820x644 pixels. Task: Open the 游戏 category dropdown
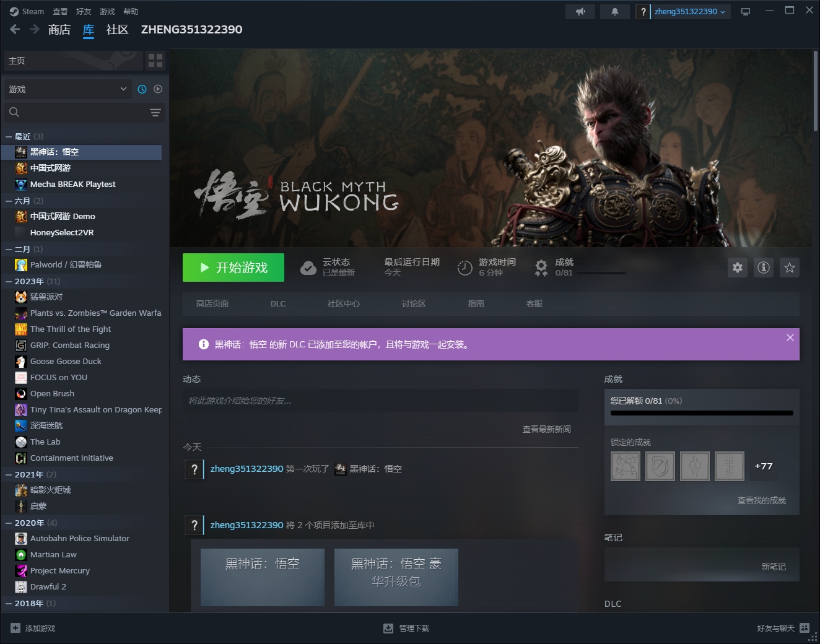(67, 89)
